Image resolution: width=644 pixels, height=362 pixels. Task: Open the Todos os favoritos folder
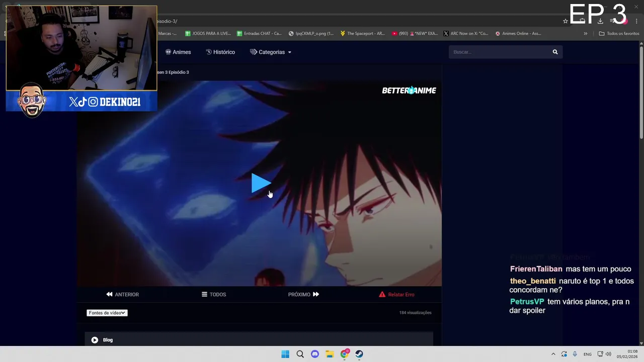(x=619, y=34)
